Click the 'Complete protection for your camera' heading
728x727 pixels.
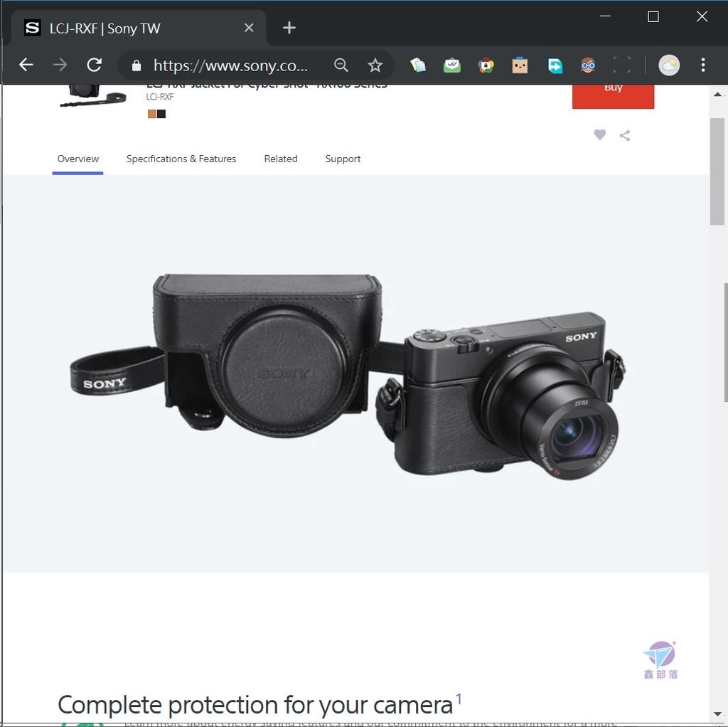pos(255,705)
